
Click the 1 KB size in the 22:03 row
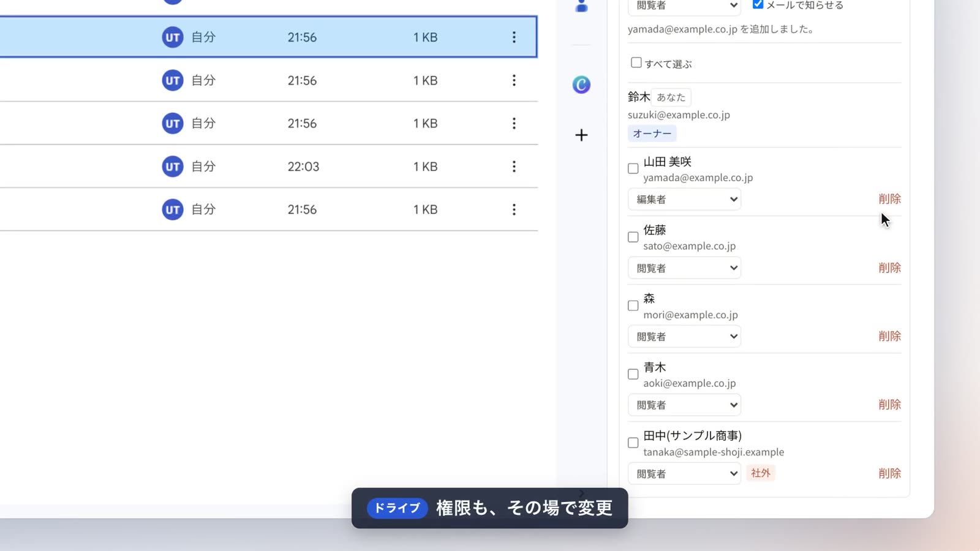coord(425,167)
